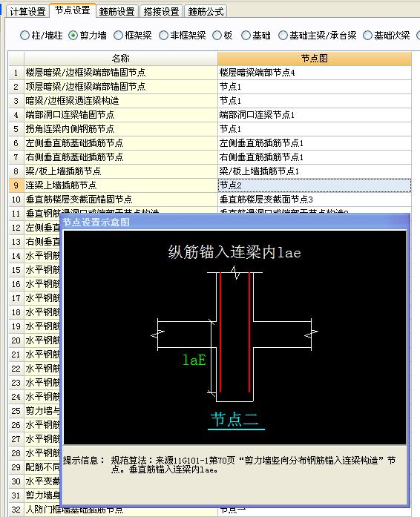This screenshot has width=420, height=517.
Task: Click diagram title 纵筋锚入连梁内lae
Action: [x=234, y=252]
